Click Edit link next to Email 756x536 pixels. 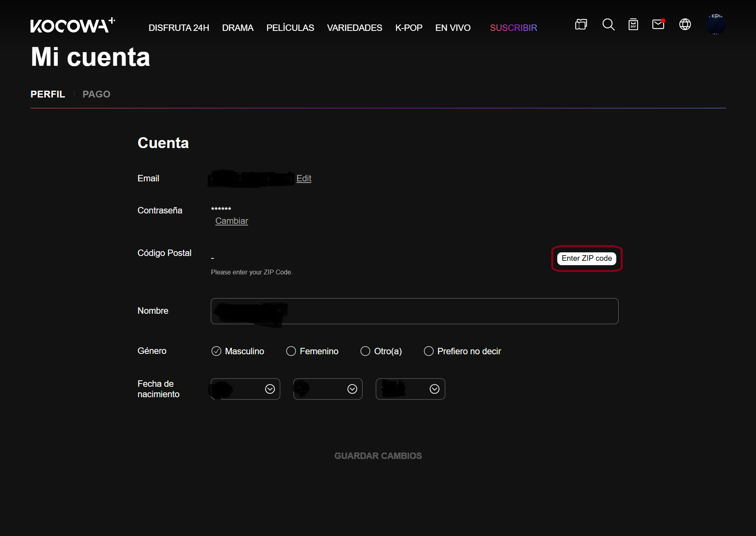coord(304,179)
